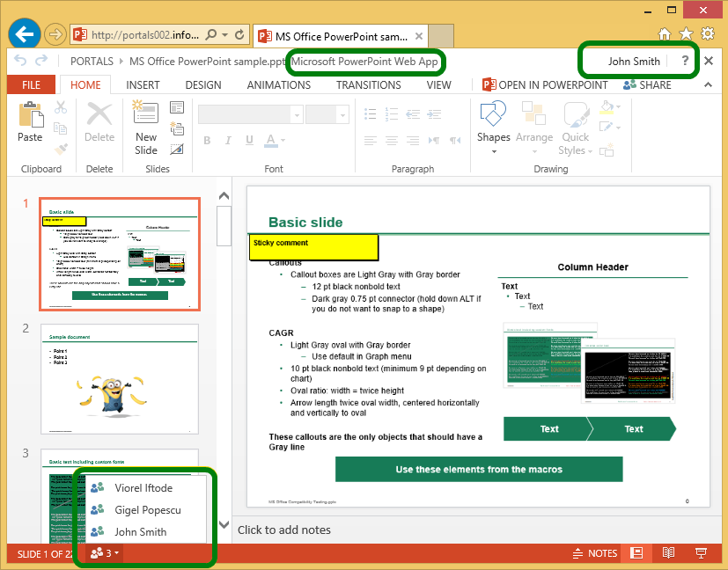728x570 pixels.
Task: Toggle bold formatting
Action: click(x=207, y=141)
